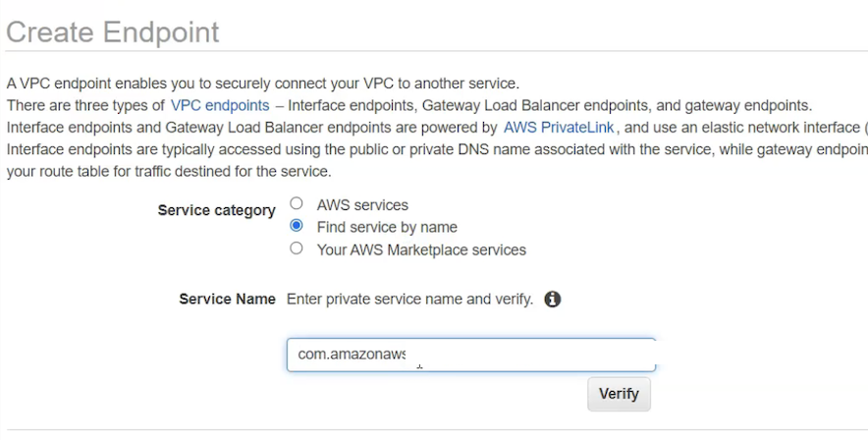
Task: Focus the service name text field
Action: [530, 355]
